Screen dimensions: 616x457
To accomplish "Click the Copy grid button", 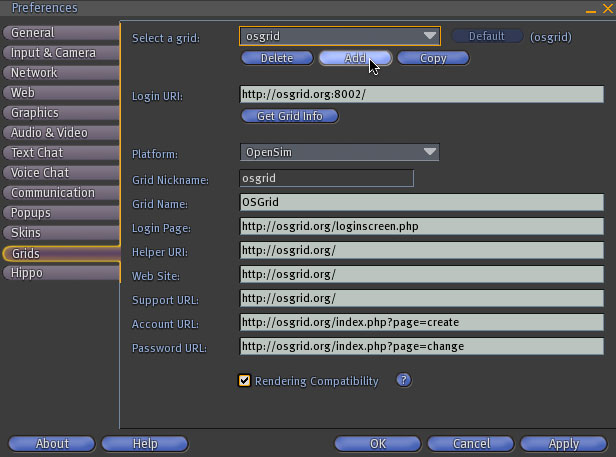I will tap(433, 58).
